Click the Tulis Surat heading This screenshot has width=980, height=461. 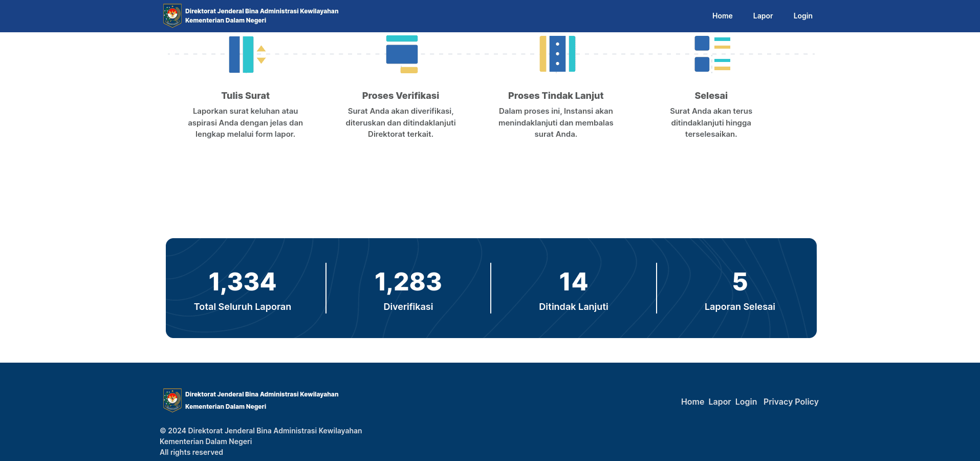245,95
